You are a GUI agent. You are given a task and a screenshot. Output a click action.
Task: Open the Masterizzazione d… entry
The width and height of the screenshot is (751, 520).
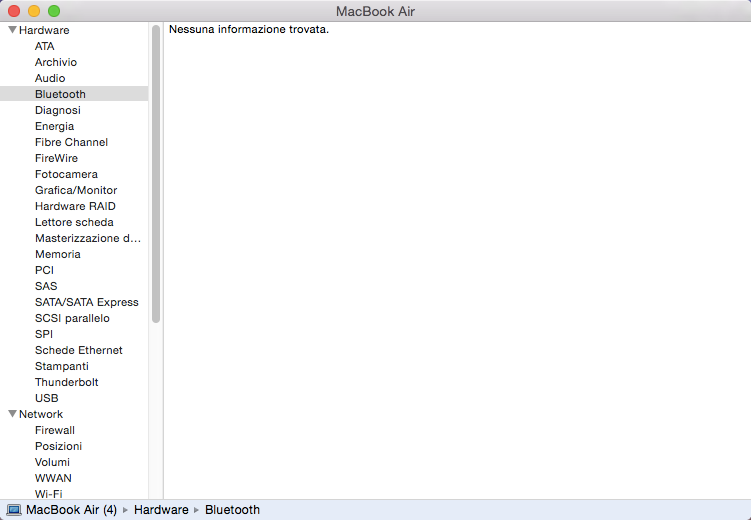pyautogui.click(x=88, y=238)
